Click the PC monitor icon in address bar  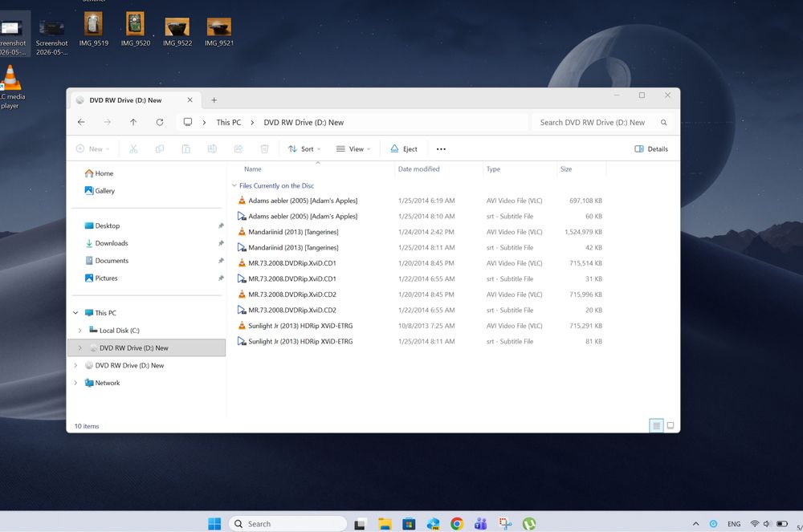coord(188,122)
